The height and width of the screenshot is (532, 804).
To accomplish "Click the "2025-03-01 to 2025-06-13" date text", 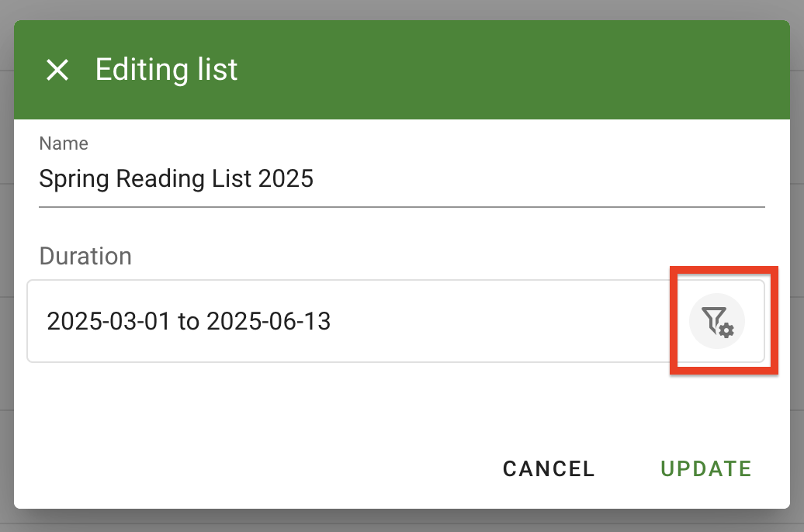I will [189, 321].
